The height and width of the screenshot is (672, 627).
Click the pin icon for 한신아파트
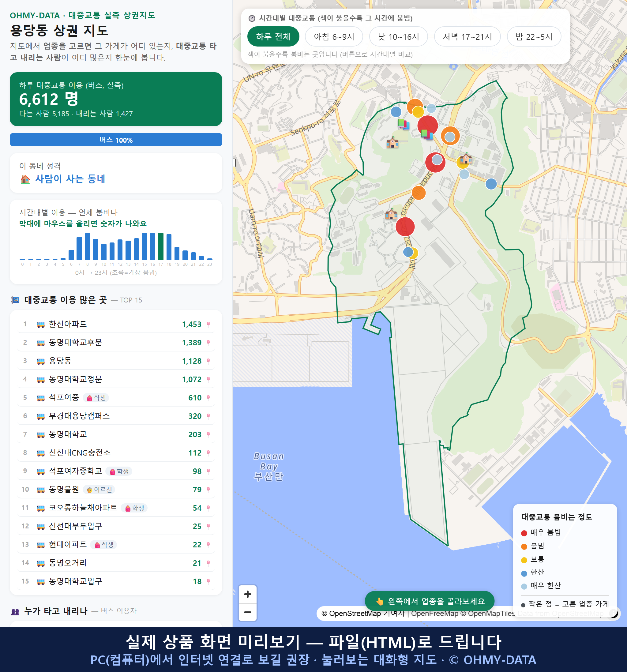click(x=208, y=324)
